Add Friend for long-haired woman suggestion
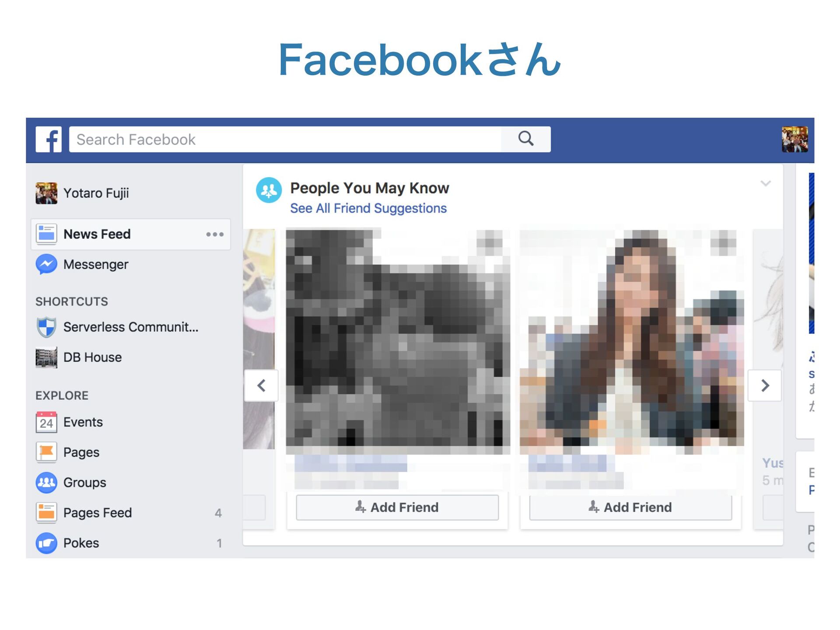The image size is (840, 630). (x=630, y=507)
